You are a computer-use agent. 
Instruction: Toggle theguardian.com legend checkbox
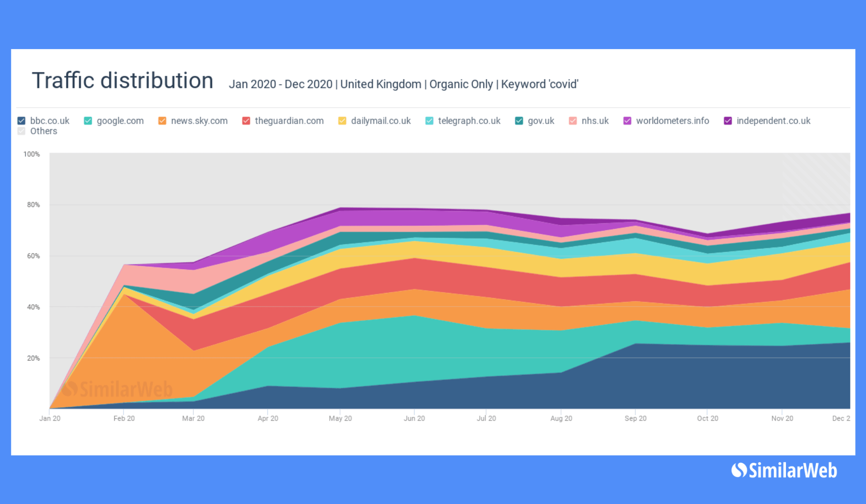[246, 121]
